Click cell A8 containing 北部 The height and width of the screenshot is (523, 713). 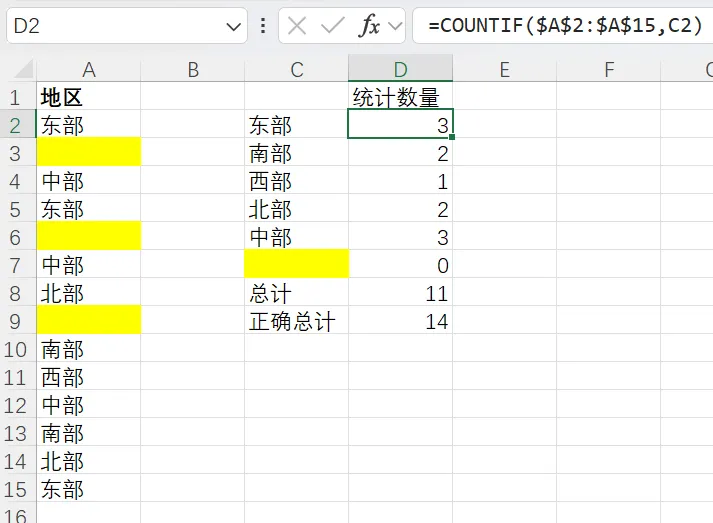[89, 294]
